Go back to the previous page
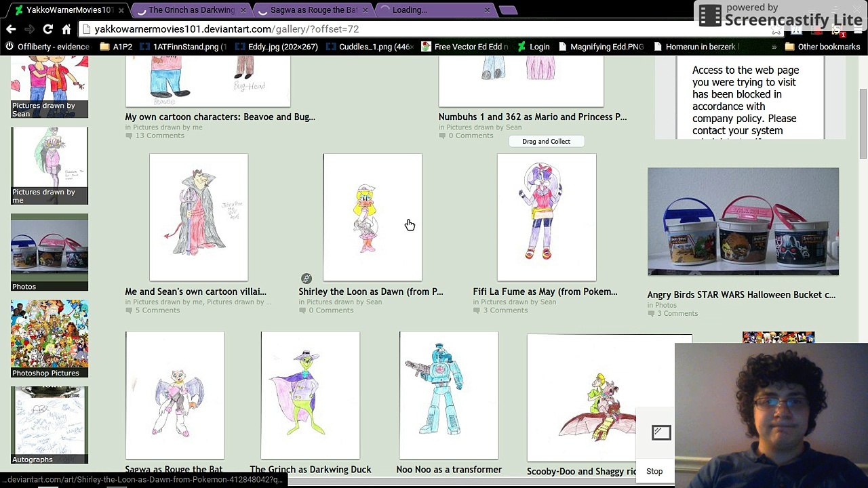 pos(11,29)
